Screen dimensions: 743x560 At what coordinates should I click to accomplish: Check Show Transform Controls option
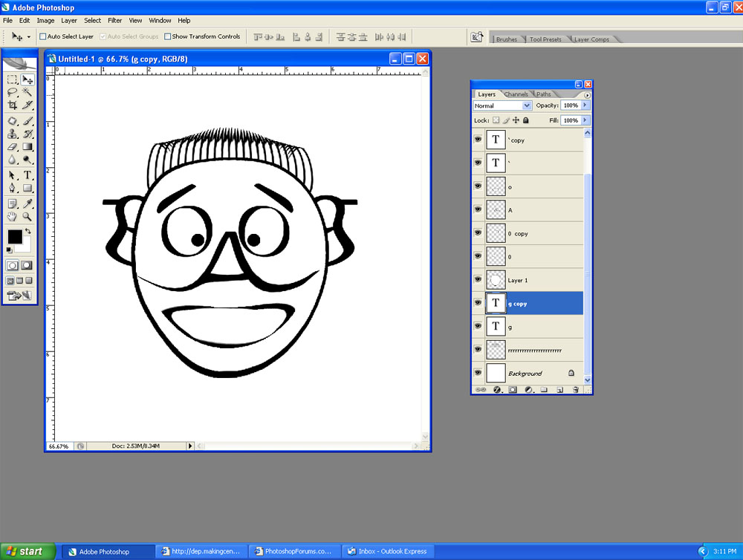[x=167, y=36]
